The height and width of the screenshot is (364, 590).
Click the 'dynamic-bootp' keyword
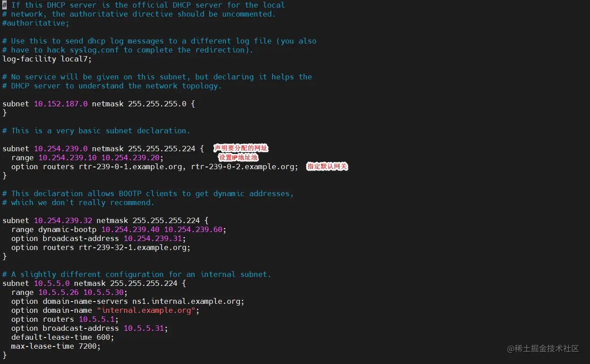67,229
